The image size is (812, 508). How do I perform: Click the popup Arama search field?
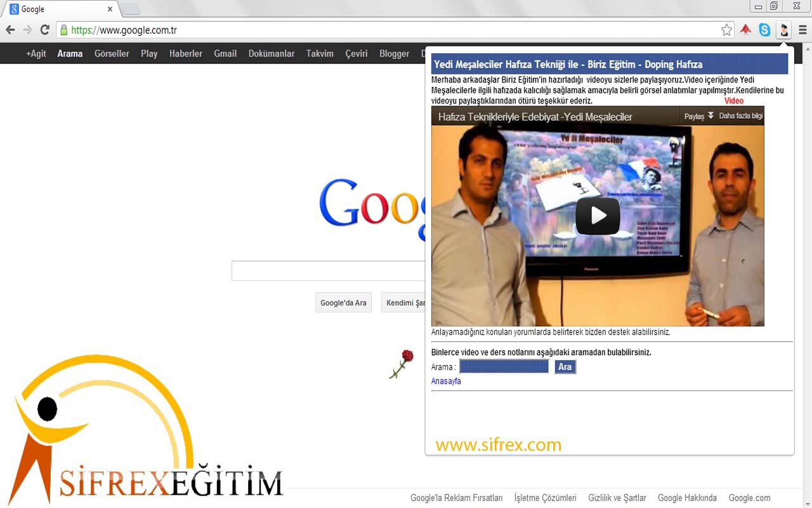[504, 366]
